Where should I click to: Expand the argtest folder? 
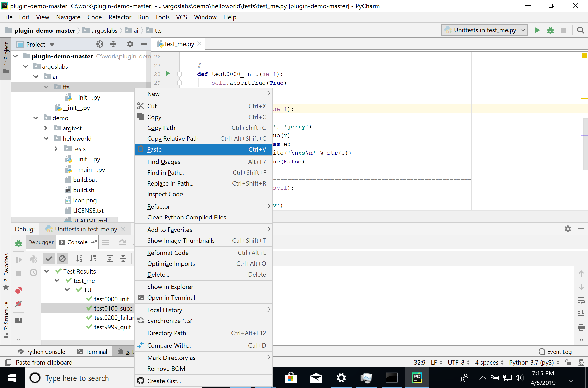pos(46,128)
